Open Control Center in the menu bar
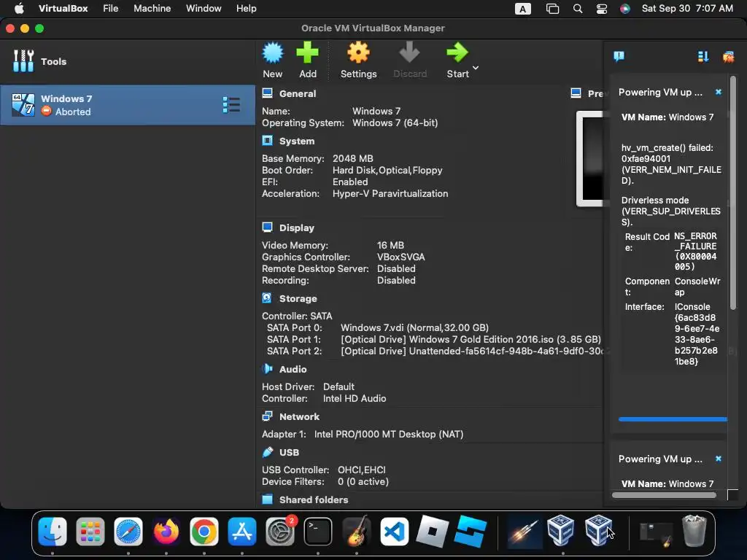Screen dimensions: 747x560 click(x=602, y=9)
